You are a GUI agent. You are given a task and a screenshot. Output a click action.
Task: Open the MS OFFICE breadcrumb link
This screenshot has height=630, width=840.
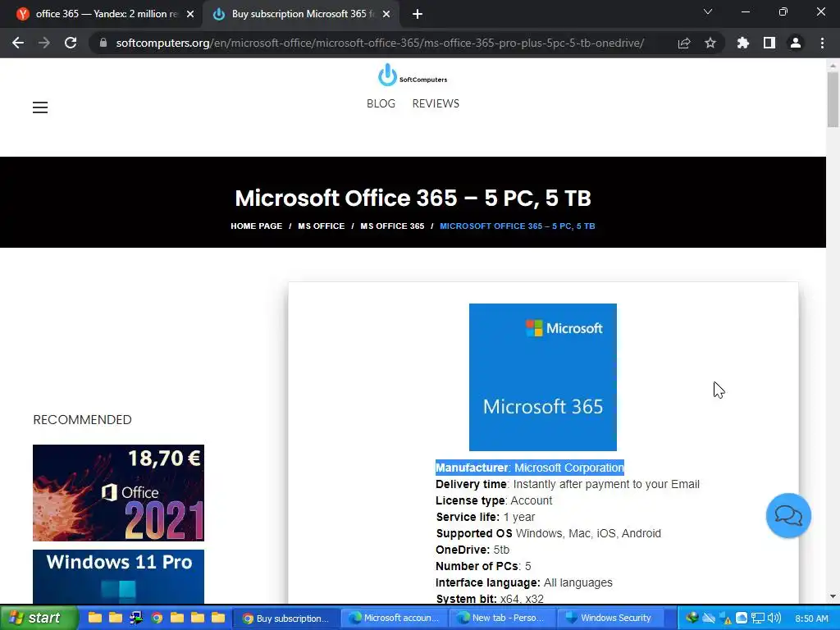(322, 226)
